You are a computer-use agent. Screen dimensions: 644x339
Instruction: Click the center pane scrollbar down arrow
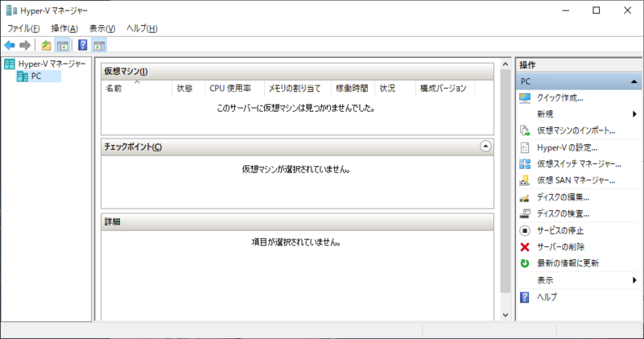(x=506, y=315)
